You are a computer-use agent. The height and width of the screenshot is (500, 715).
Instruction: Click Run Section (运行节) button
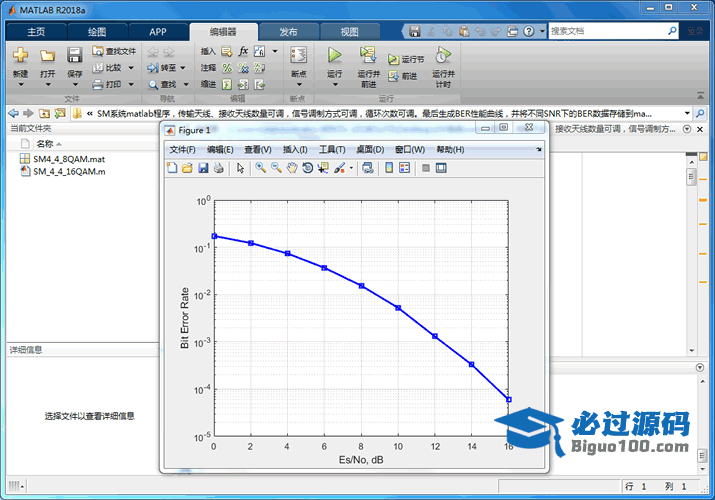click(406, 59)
